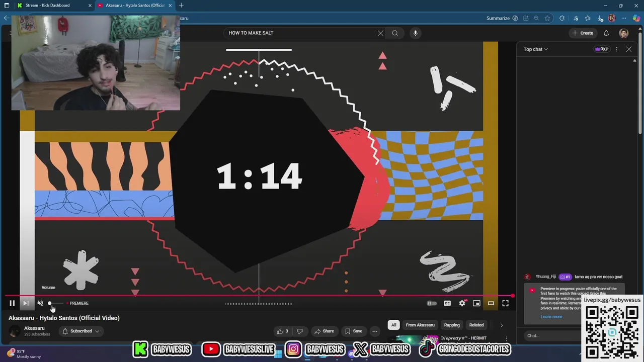Open options for the Diepretty HERMIT video
The image size is (644, 362).
click(x=507, y=339)
